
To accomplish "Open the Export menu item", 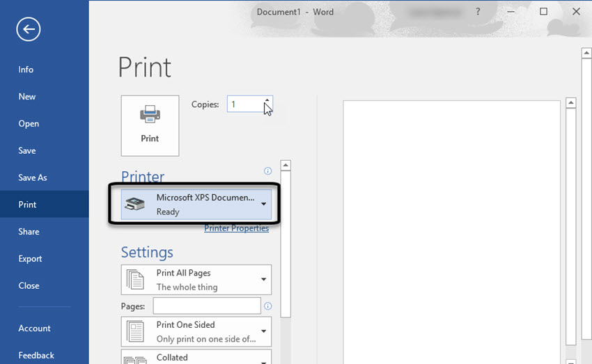I will coord(30,259).
